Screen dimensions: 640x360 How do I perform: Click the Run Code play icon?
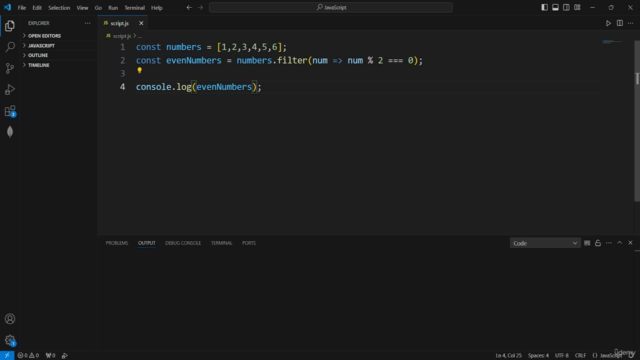point(608,23)
